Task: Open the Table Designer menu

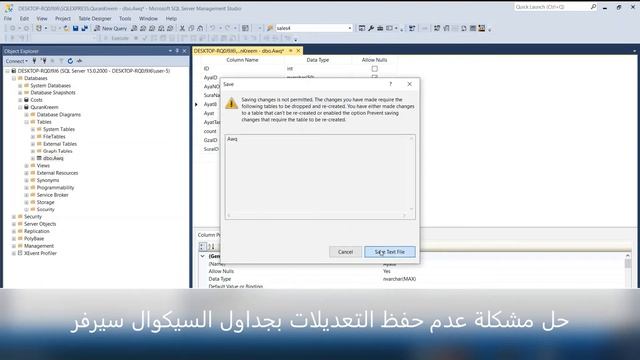Action: [x=95, y=18]
